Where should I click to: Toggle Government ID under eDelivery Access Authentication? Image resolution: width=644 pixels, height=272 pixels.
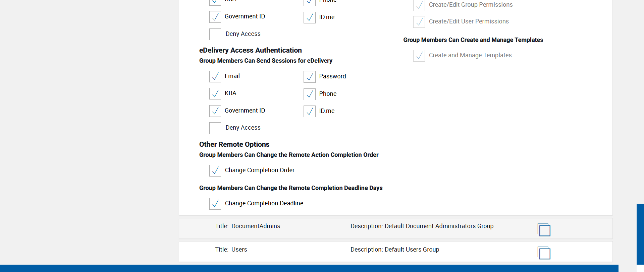click(x=215, y=111)
